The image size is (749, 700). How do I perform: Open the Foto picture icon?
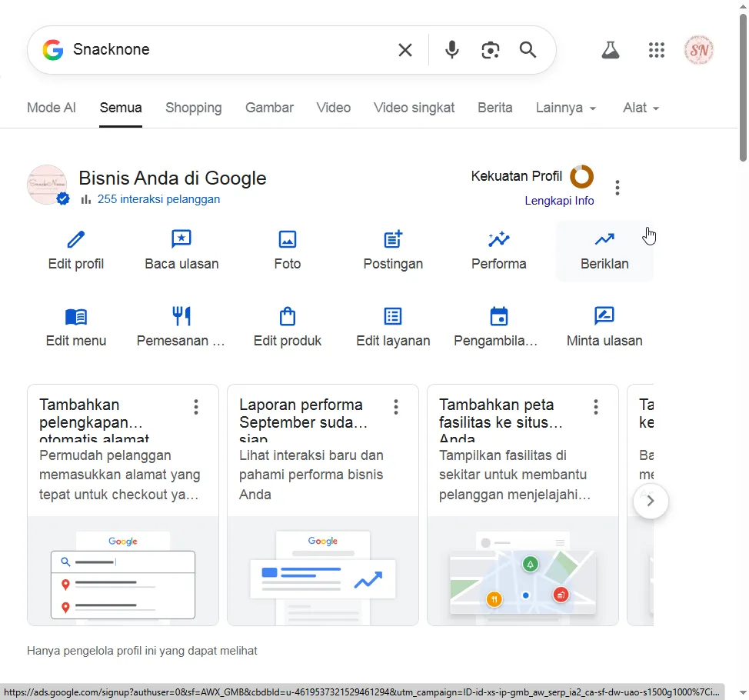click(x=288, y=239)
